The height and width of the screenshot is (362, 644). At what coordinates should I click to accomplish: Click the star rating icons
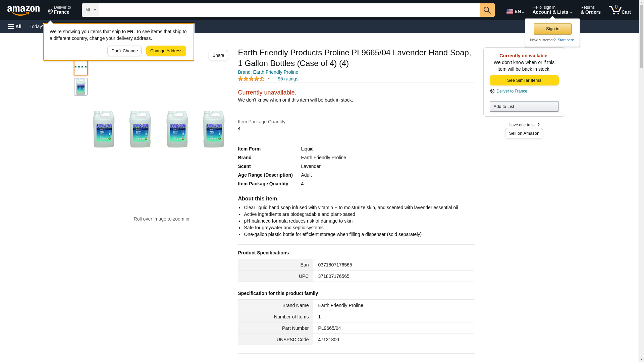[251, 79]
